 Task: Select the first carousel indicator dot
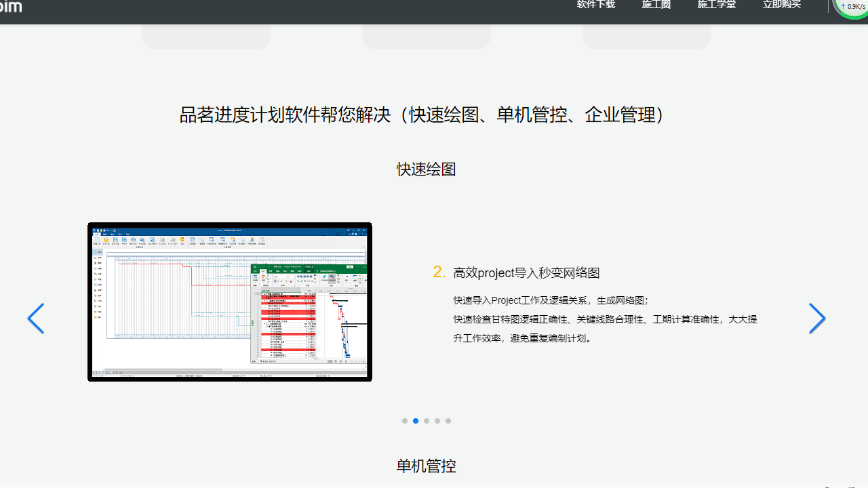click(405, 421)
